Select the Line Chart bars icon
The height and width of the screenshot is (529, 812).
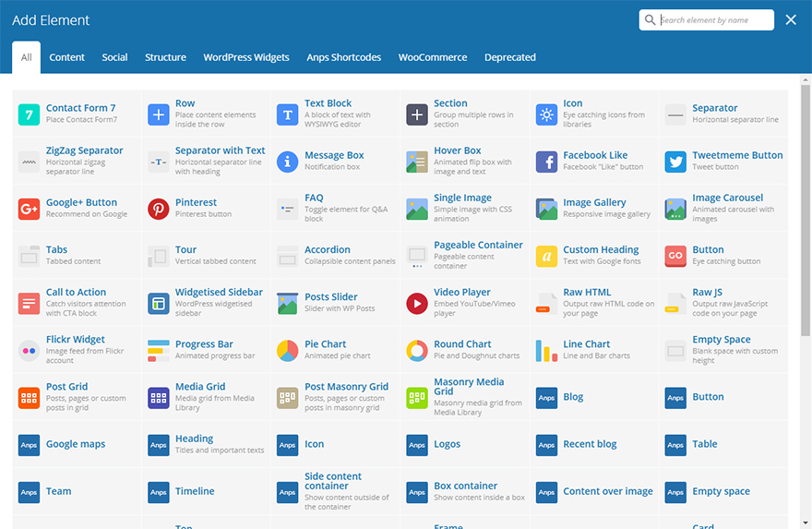tap(546, 351)
